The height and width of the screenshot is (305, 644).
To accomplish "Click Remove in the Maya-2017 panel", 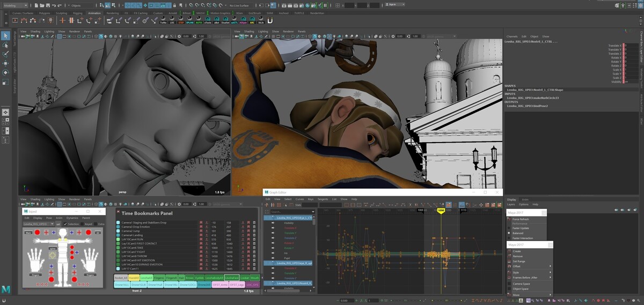I will point(518,256).
